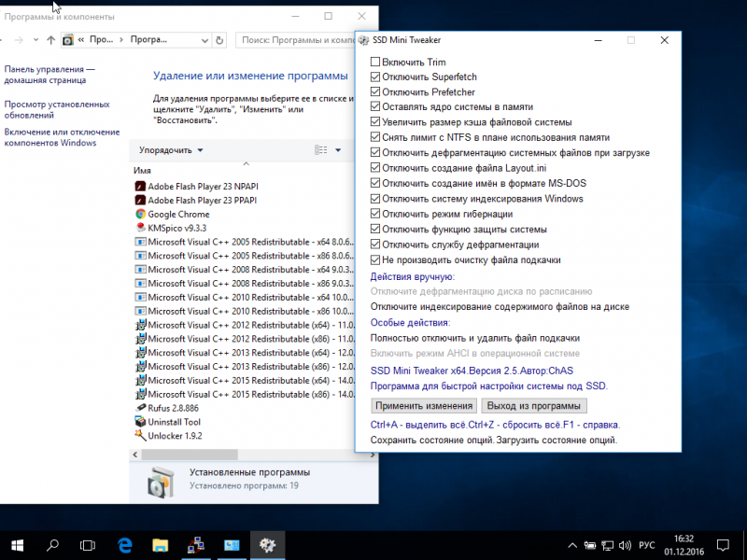
Task: Expand the view options dropdown arrow
Action: (338, 150)
